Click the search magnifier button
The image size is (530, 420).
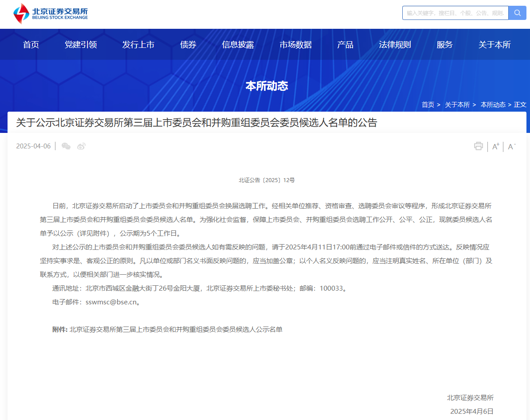(x=517, y=13)
